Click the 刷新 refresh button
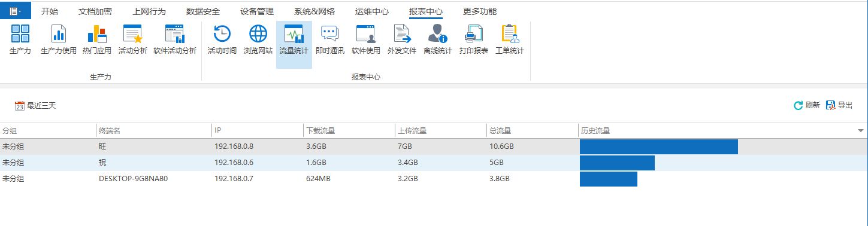This screenshot has height=226, width=868. 807,105
